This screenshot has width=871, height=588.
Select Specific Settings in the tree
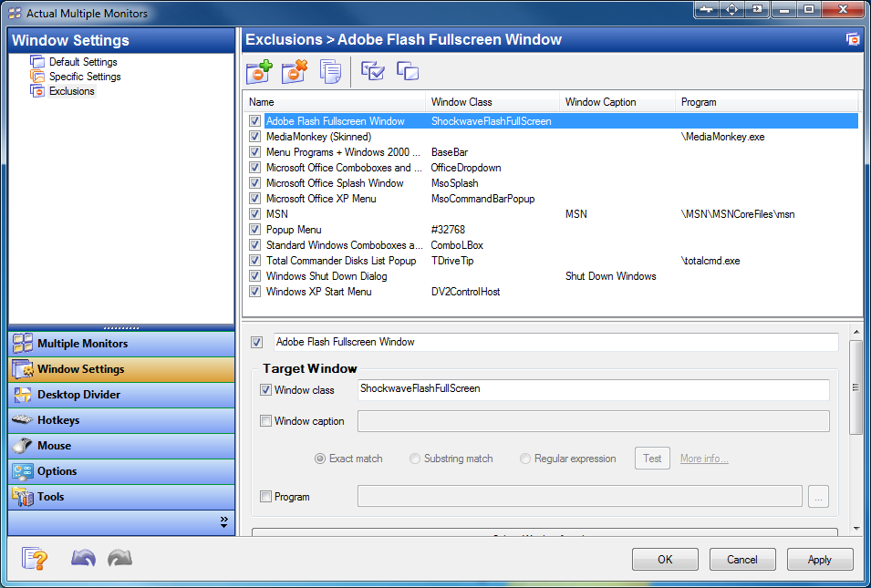85,77
